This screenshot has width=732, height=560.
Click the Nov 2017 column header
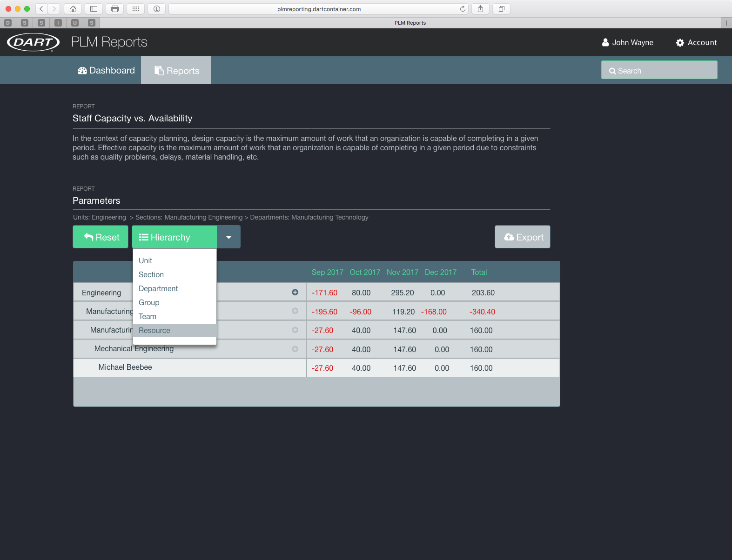click(403, 272)
